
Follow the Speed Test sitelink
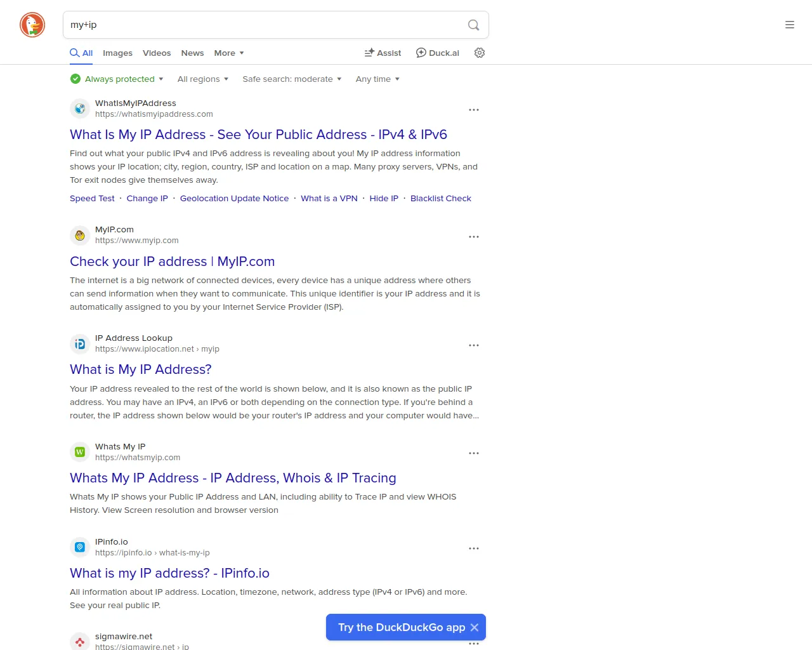tap(92, 198)
